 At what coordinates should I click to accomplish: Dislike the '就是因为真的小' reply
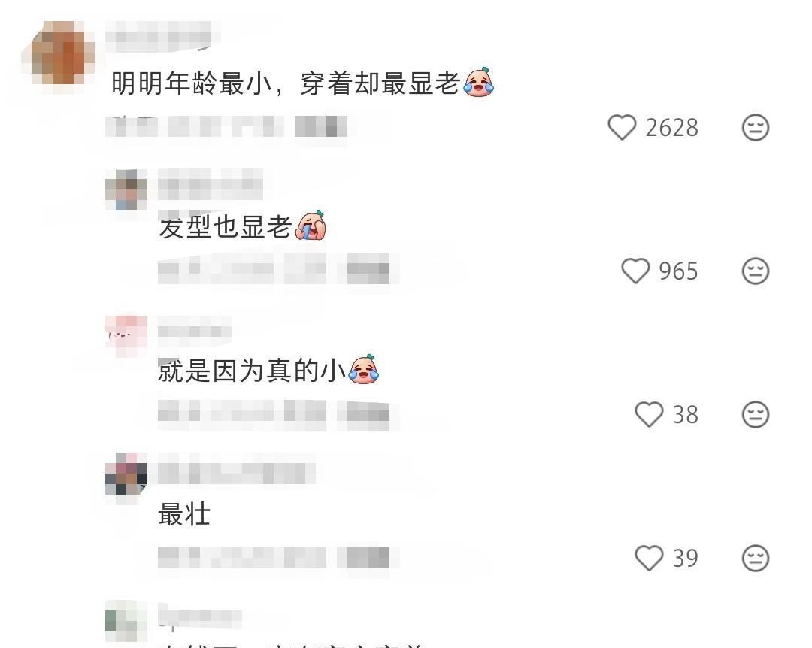click(756, 414)
